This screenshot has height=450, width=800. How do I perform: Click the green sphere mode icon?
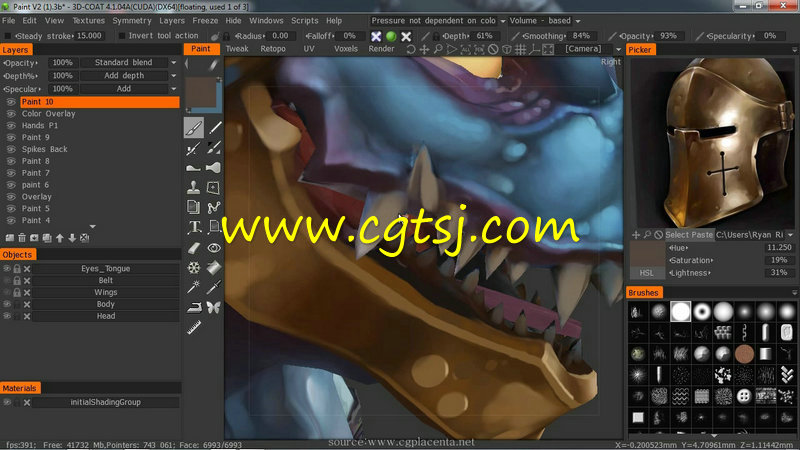[391, 36]
